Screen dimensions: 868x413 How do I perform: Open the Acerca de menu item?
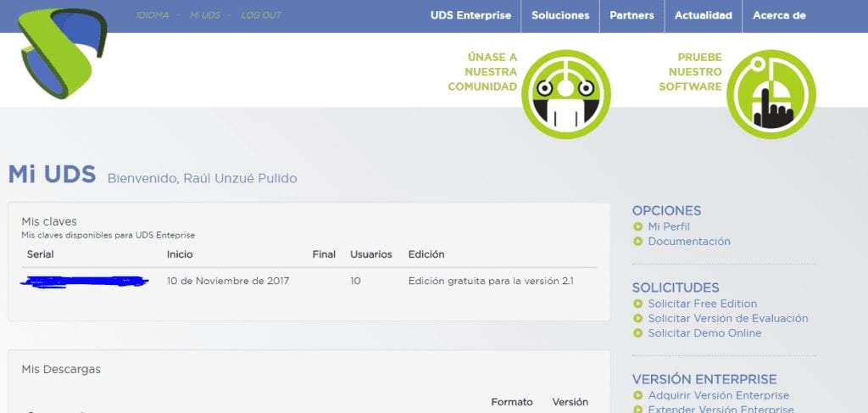(779, 15)
